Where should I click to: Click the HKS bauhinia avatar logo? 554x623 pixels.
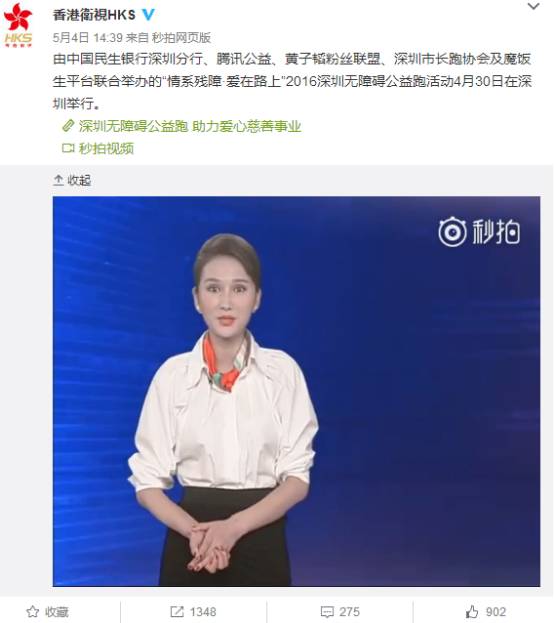[18, 25]
